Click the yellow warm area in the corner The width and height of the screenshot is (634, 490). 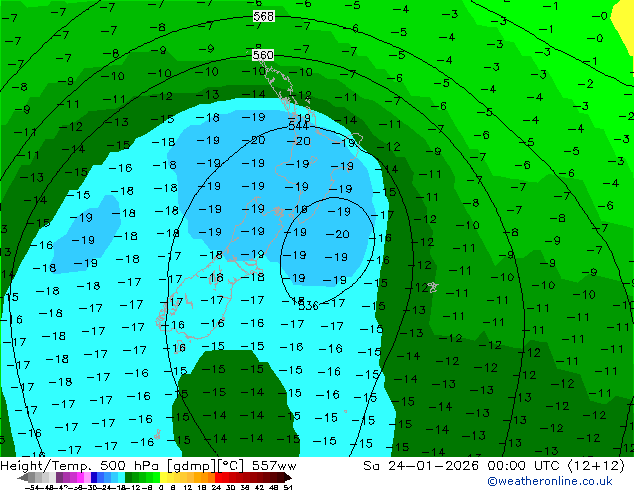coord(625,24)
